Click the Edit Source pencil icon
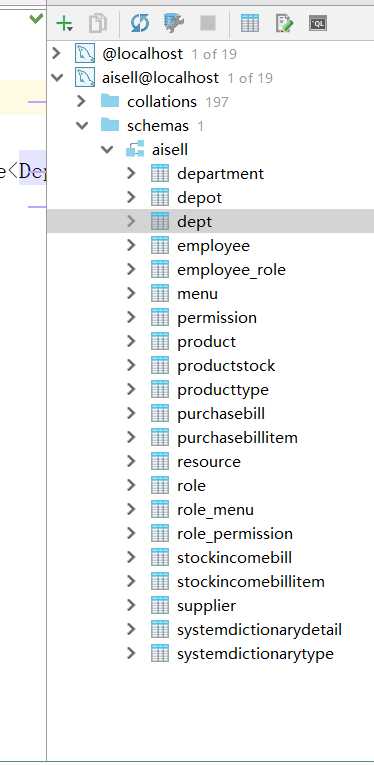The width and height of the screenshot is (374, 765). click(x=284, y=23)
